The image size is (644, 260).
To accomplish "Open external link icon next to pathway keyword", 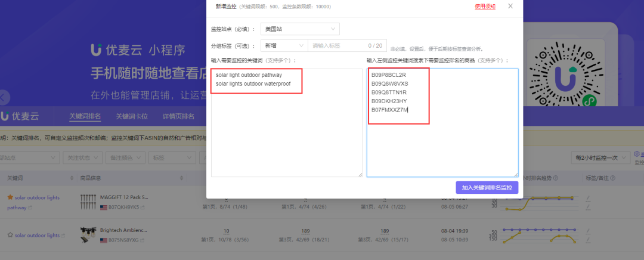I will coord(30,208).
